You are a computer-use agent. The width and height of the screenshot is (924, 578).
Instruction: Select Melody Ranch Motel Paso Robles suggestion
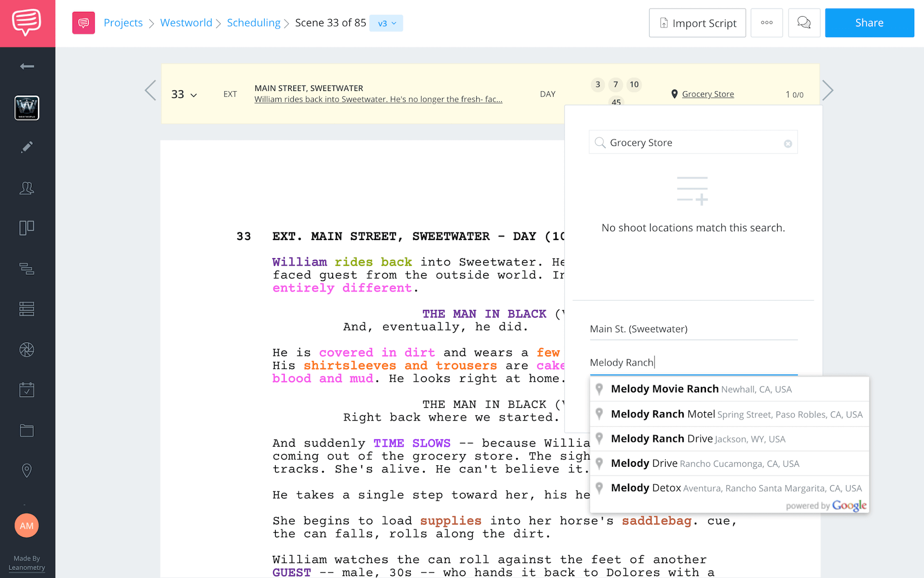[x=729, y=414]
